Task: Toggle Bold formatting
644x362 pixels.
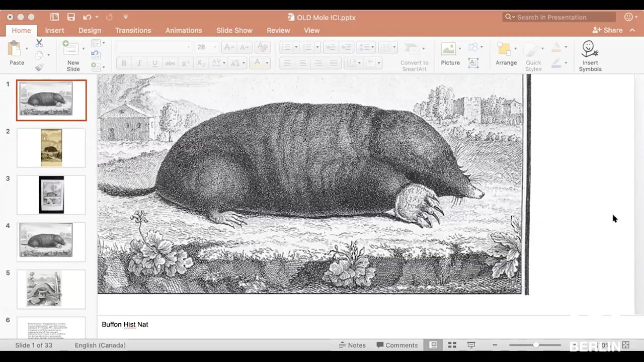Action: click(124, 63)
